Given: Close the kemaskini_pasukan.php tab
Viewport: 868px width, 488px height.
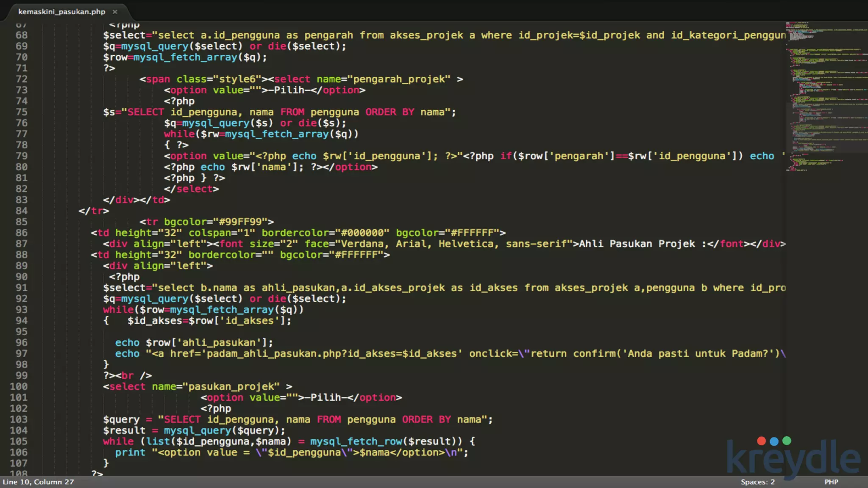Looking at the screenshot, I should coord(114,12).
